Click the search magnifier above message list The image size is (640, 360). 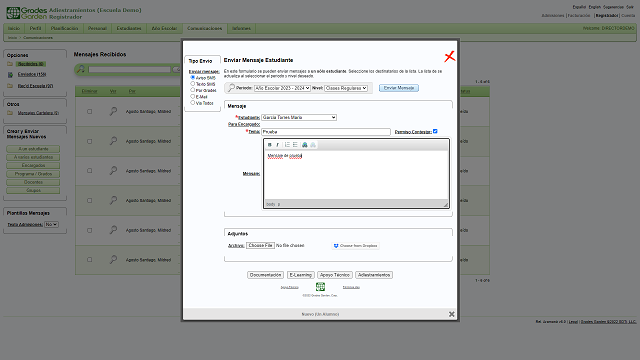pyautogui.click(x=81, y=69)
